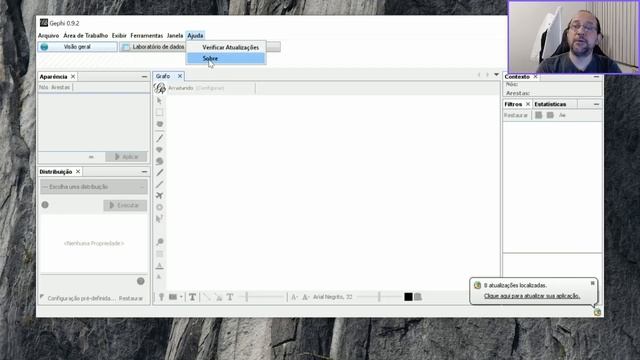Image resolution: width=640 pixels, height=360 pixels.
Task: Open the 'Escolha uma distribuição' dropdown
Action: (x=93, y=187)
